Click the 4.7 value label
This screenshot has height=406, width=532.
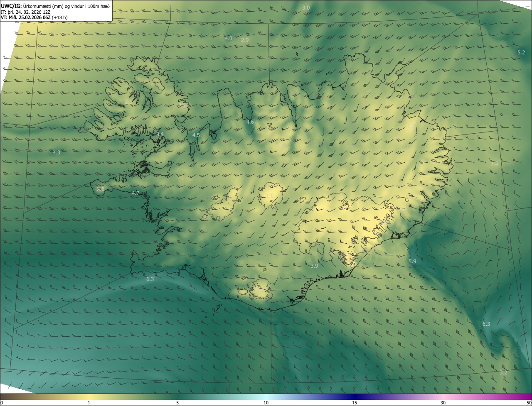(135, 193)
